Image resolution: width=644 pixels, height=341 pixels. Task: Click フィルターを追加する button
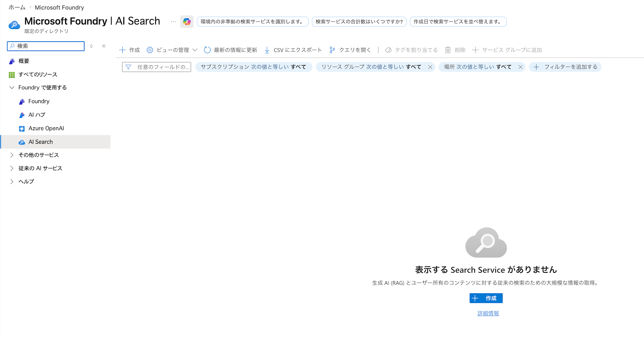pyautogui.click(x=565, y=67)
